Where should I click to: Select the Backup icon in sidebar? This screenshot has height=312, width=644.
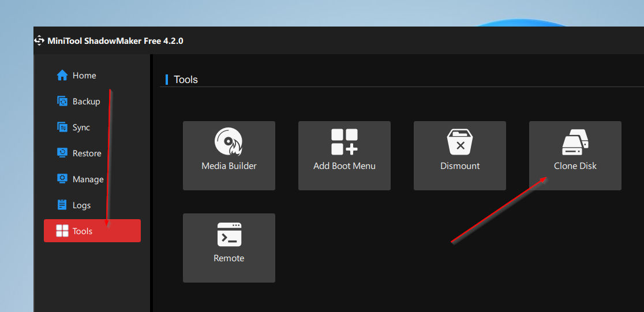pyautogui.click(x=62, y=102)
